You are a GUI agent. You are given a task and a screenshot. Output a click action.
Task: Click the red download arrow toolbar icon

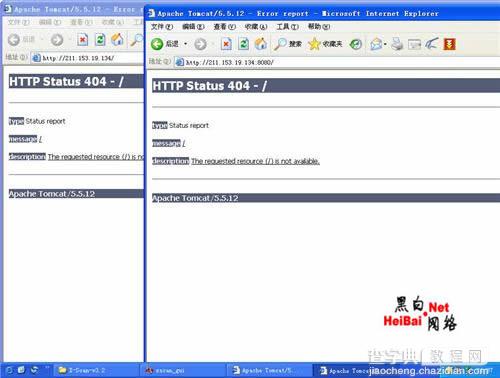click(449, 44)
